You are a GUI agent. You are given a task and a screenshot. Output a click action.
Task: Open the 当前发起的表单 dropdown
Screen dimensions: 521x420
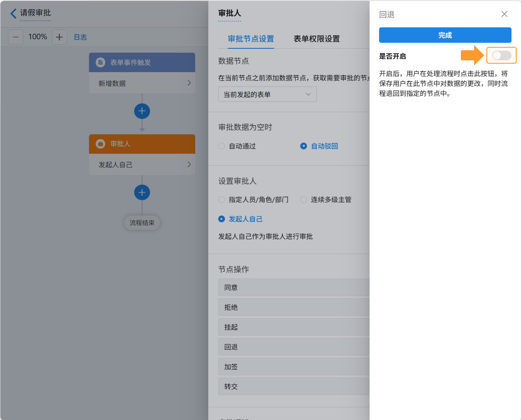point(267,94)
